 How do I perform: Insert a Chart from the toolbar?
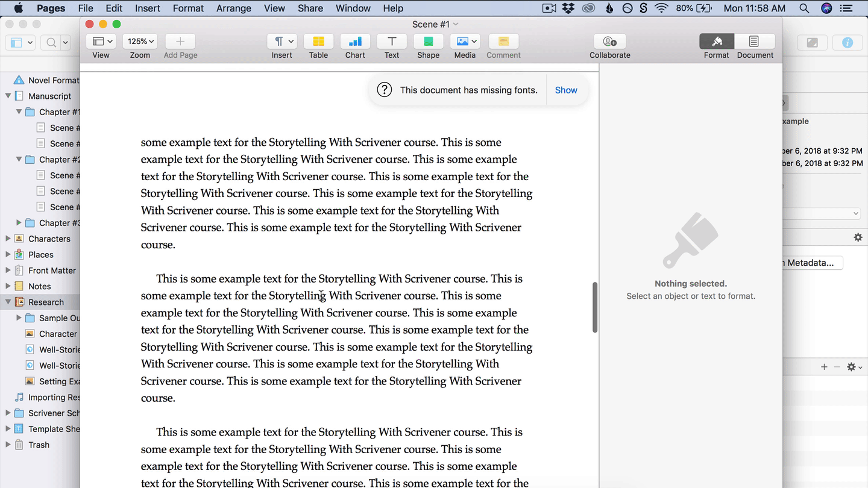(x=355, y=42)
